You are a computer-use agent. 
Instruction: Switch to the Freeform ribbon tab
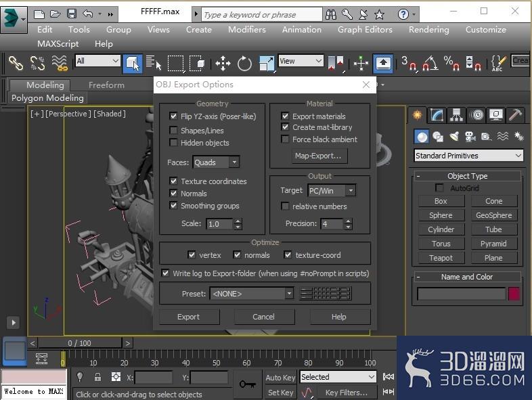tap(106, 85)
